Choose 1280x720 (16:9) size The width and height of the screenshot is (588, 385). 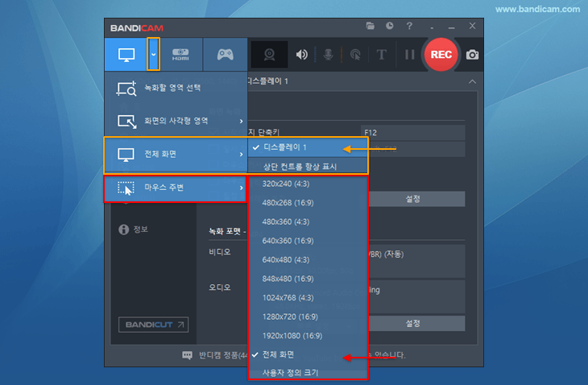pyautogui.click(x=308, y=317)
